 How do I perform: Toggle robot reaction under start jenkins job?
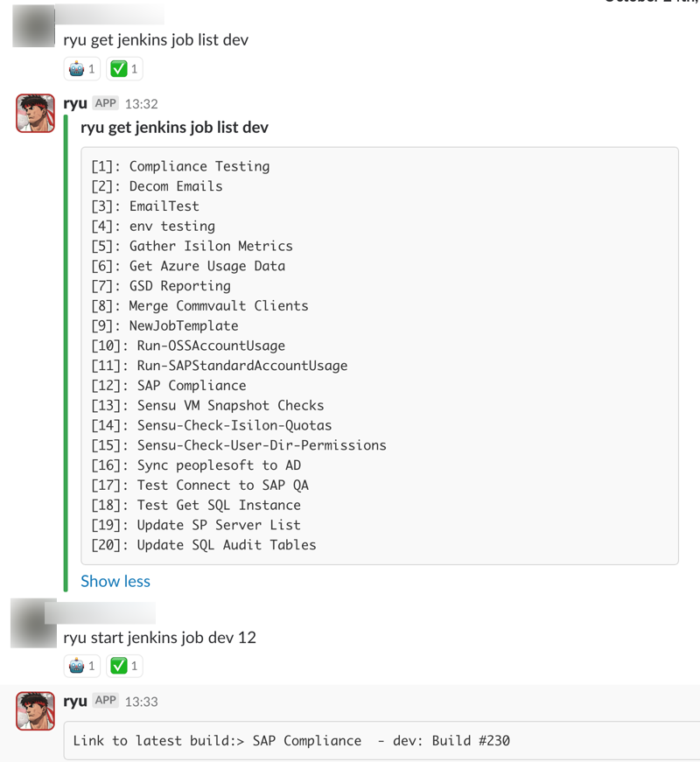pyautogui.click(x=81, y=666)
